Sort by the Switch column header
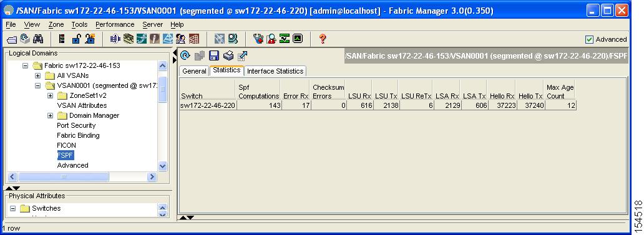The image size is (644, 235). [208, 92]
